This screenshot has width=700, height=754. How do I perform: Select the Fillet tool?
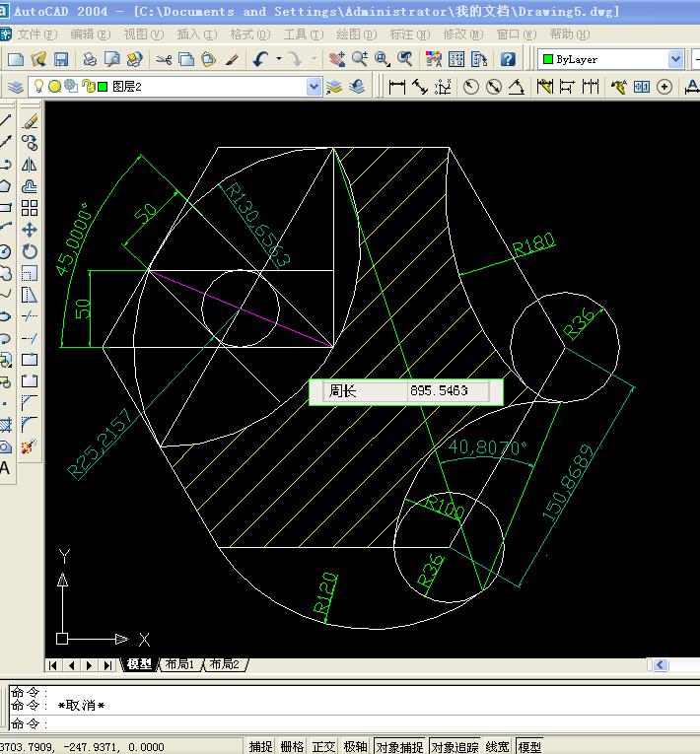(x=30, y=424)
